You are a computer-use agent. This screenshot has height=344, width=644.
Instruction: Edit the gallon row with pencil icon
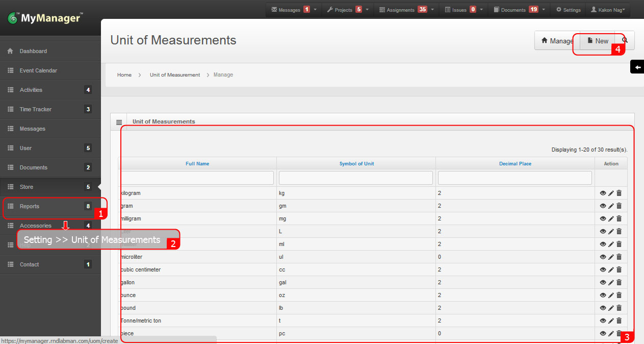(611, 282)
